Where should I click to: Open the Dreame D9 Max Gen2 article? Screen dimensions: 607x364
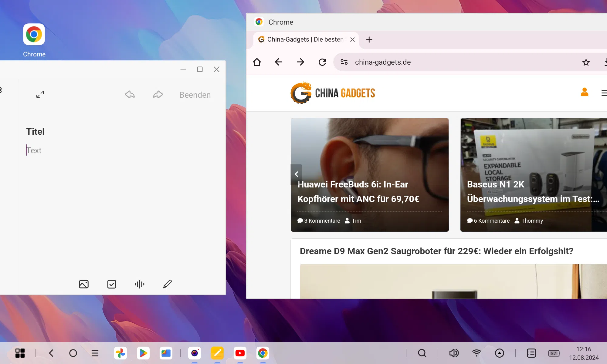[x=436, y=251]
